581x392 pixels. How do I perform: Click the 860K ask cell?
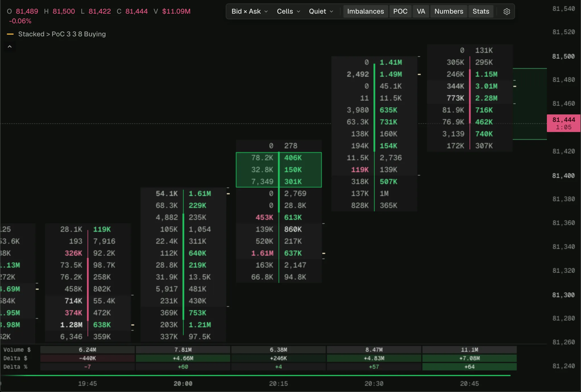click(x=293, y=229)
